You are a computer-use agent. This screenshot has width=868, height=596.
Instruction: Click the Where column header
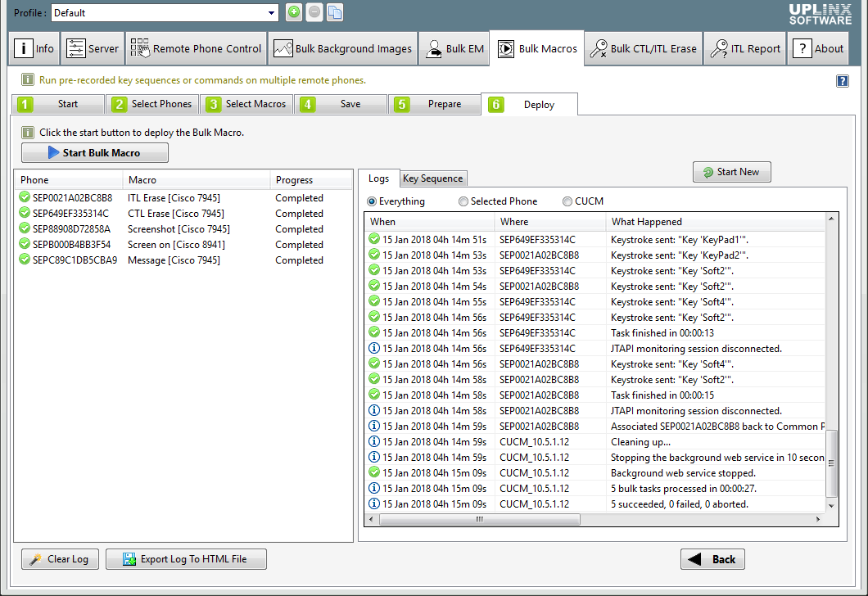point(550,222)
